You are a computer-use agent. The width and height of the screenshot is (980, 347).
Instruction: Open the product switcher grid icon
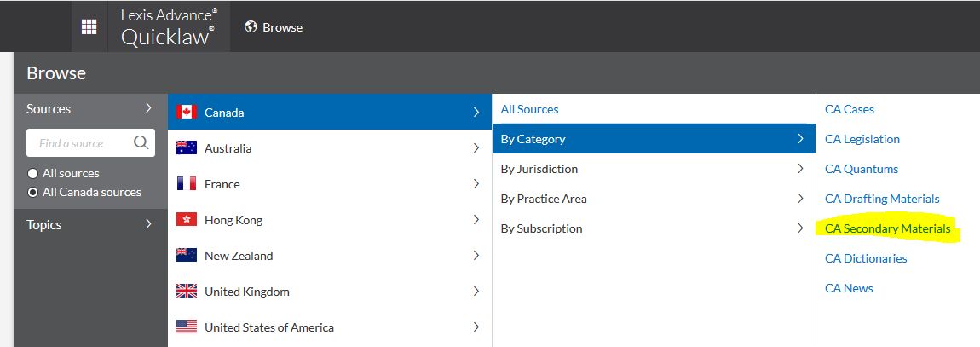pyautogui.click(x=89, y=27)
